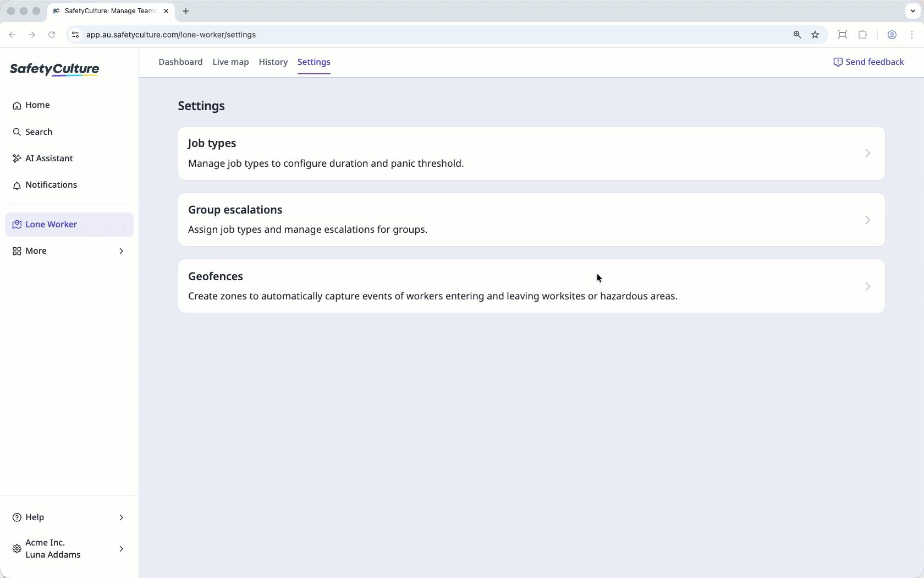Open AI Assistant in the sidebar

(x=69, y=159)
